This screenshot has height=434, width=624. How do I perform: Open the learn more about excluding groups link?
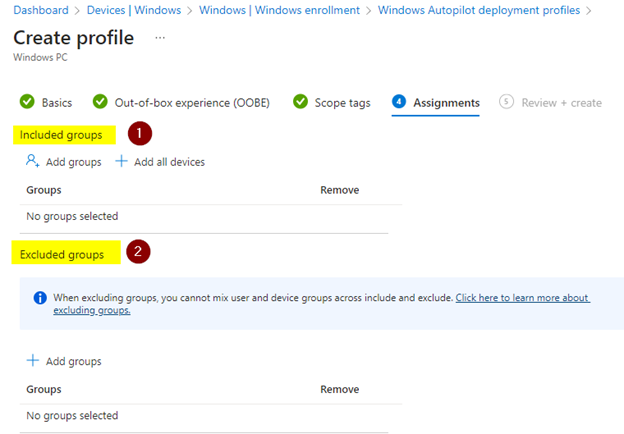[522, 298]
